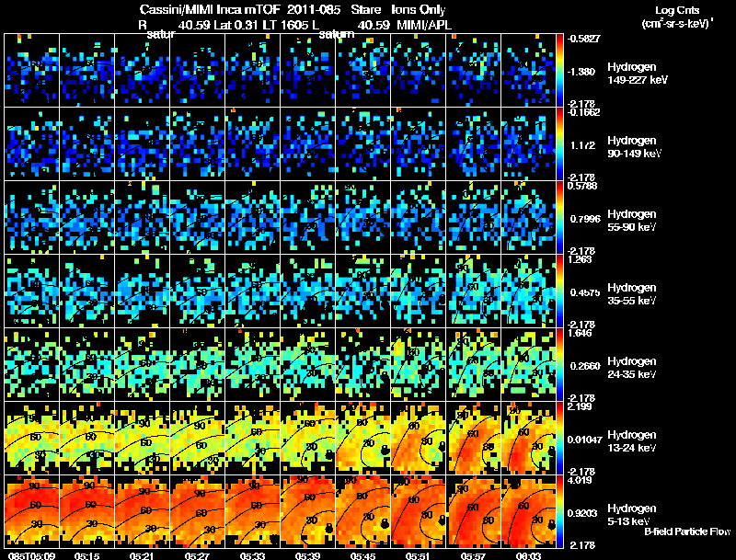Click the color bar beside 5-13 keV row

[x=559, y=512]
